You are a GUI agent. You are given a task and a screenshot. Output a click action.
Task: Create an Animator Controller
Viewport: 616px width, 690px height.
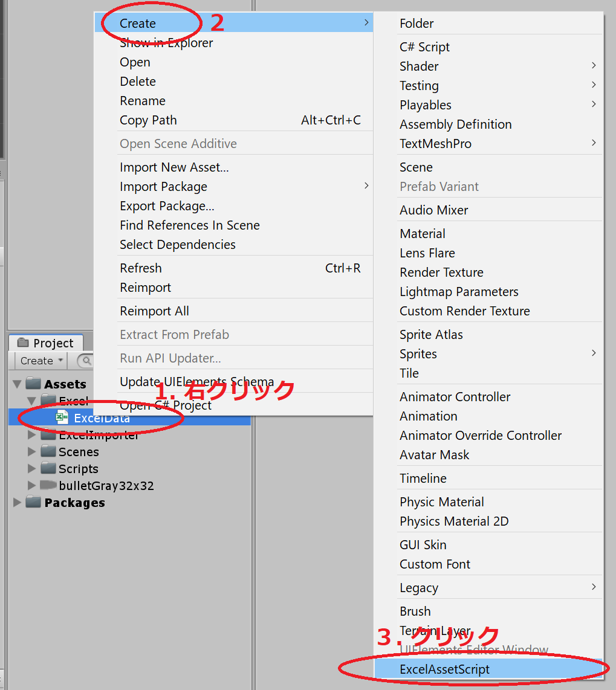pyautogui.click(x=488, y=397)
